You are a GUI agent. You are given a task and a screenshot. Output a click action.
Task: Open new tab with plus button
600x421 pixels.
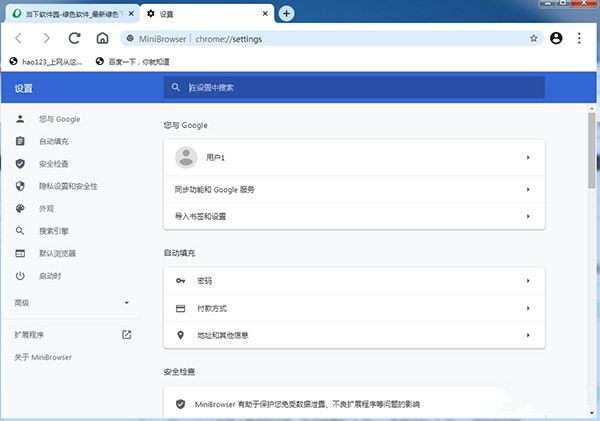286,13
